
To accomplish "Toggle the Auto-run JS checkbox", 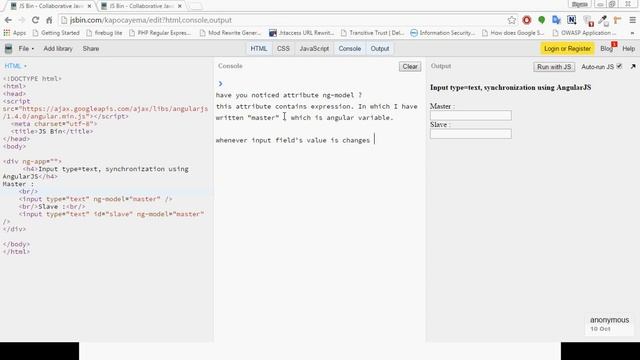I will coord(619,66).
